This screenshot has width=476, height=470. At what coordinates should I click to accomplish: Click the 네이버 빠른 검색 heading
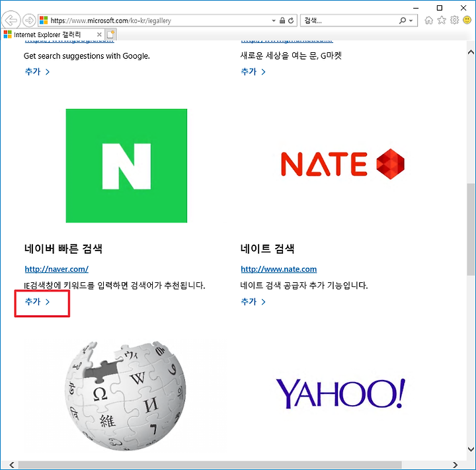tap(63, 249)
